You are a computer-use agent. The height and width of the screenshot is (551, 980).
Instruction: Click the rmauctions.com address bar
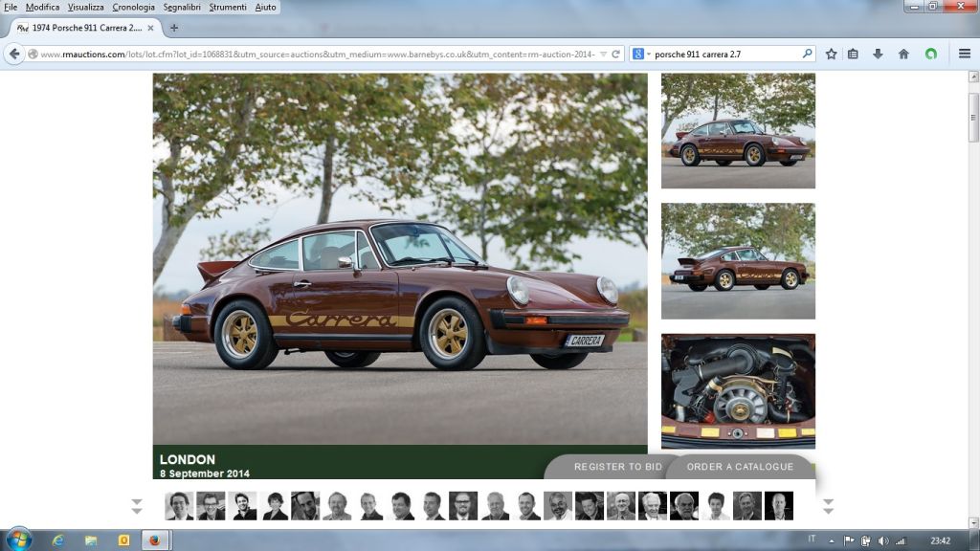point(318,55)
